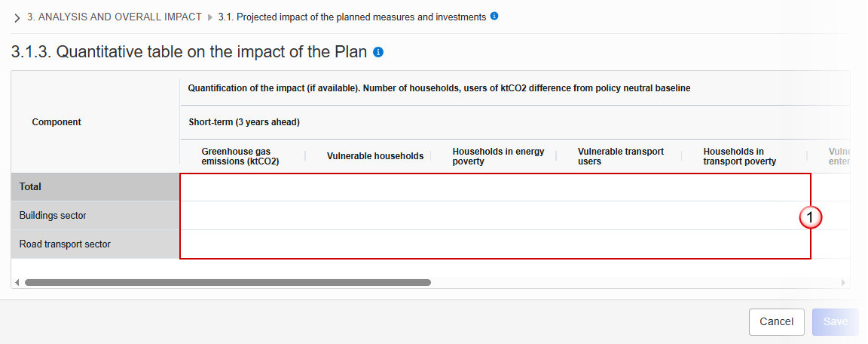Select Total row Vulnerable transport users cell
868x344 pixels.
click(619, 187)
